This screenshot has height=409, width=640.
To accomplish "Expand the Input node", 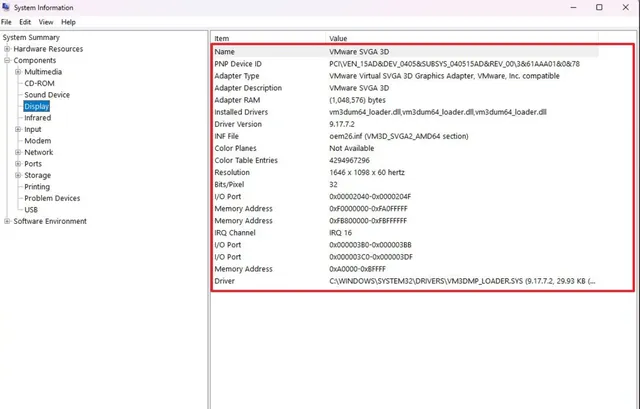I will click(x=18, y=129).
